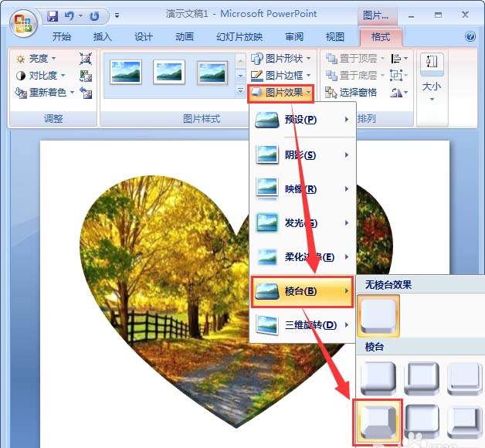Open the align objects dropdown icon
This screenshot has width=485, height=448.
pyautogui.click(x=399, y=59)
